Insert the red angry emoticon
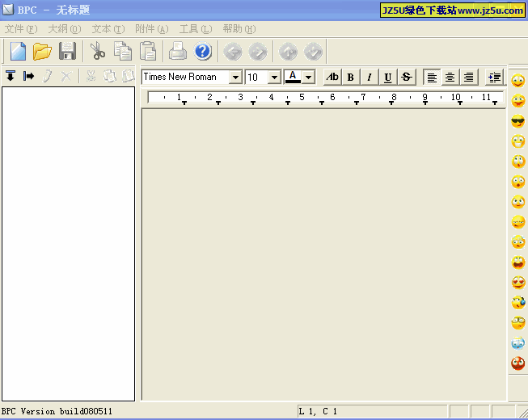 (x=518, y=363)
